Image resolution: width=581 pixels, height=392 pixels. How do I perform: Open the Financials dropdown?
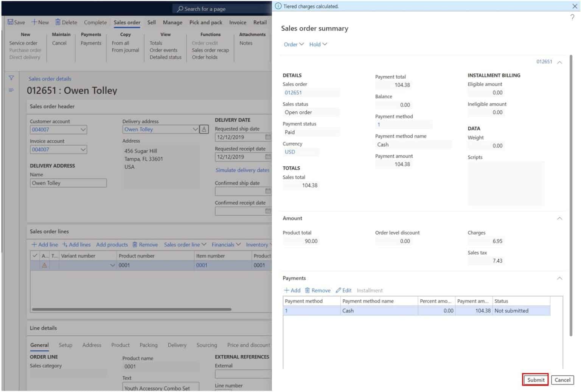[226, 245]
